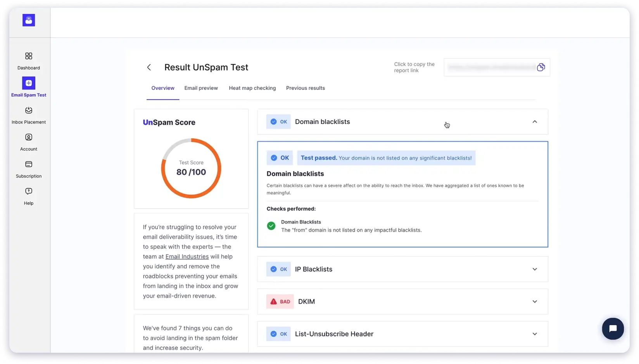Open the Help sidebar icon

[29, 191]
